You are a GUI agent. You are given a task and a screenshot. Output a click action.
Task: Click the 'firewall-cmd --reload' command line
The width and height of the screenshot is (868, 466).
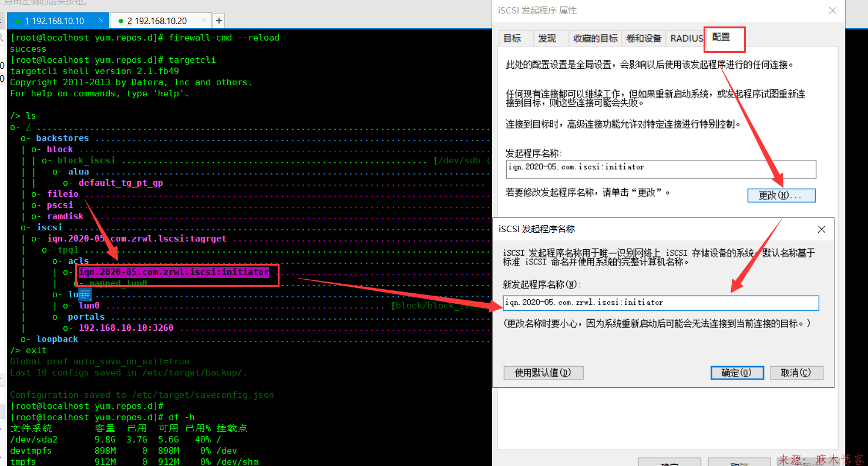pyautogui.click(x=144, y=38)
